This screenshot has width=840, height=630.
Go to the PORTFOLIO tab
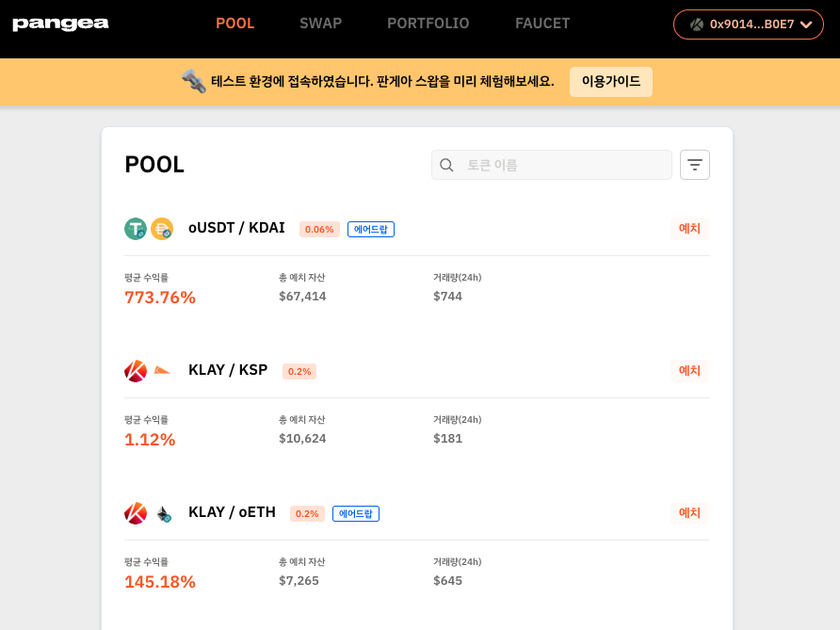[428, 24]
